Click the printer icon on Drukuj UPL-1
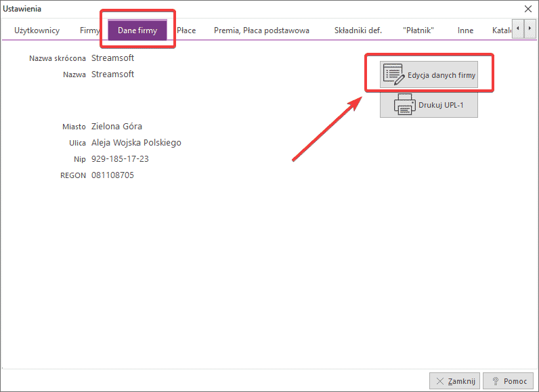The image size is (539, 392). pos(405,104)
